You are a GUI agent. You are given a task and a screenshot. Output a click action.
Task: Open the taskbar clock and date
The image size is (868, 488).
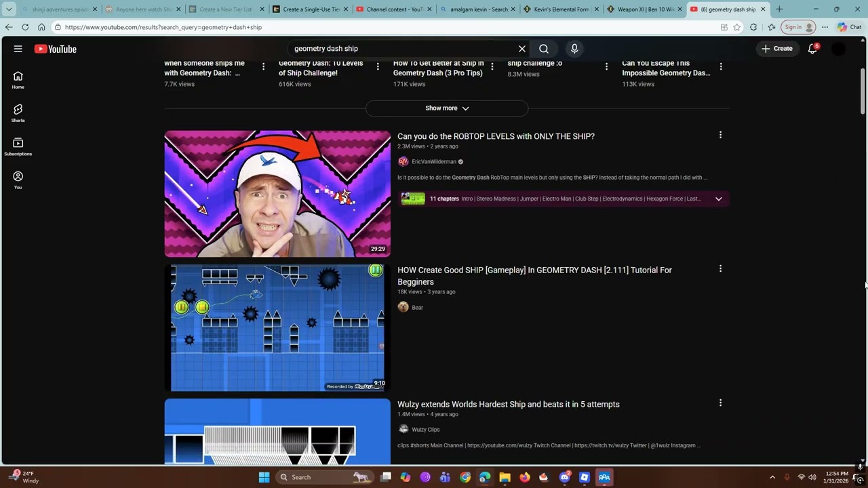835,477
